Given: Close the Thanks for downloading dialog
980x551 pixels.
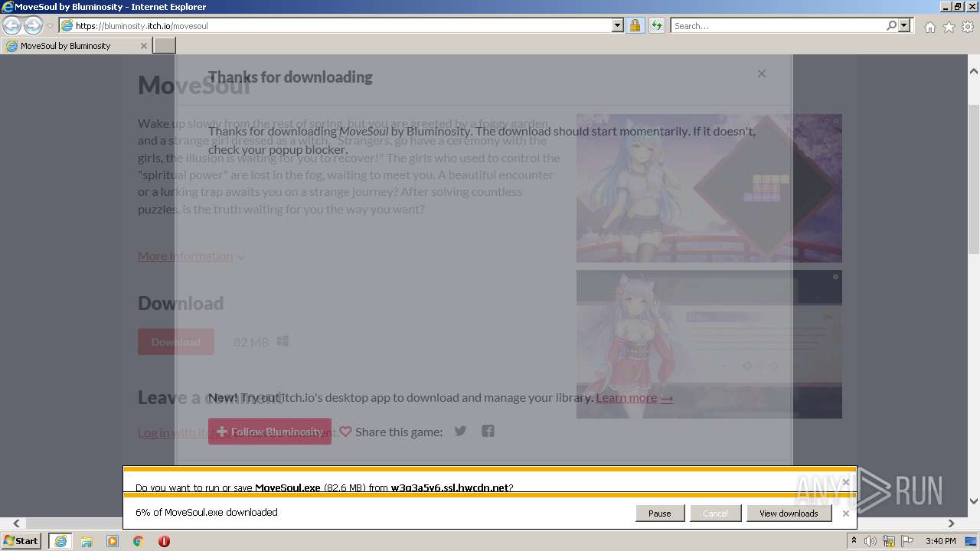Looking at the screenshot, I should 761,73.
